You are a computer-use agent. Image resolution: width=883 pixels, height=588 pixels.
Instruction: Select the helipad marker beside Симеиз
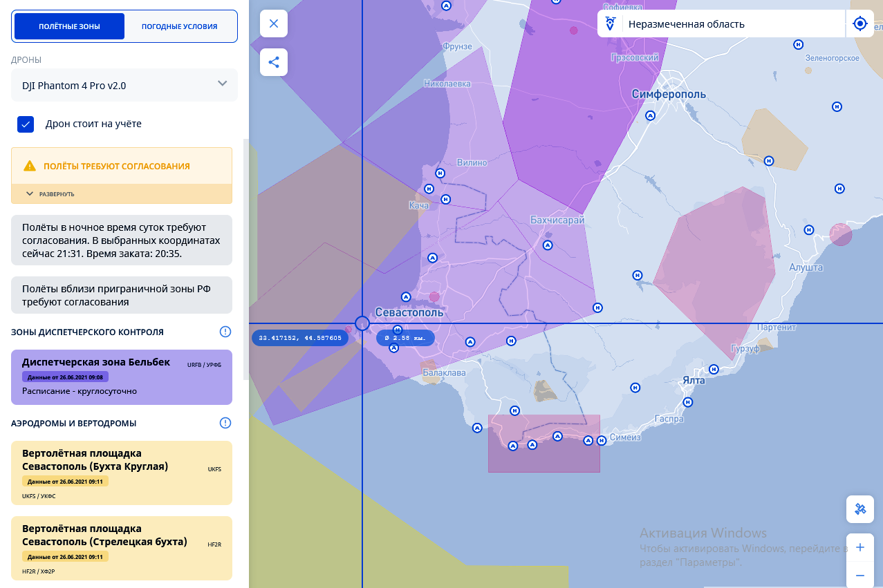click(602, 440)
